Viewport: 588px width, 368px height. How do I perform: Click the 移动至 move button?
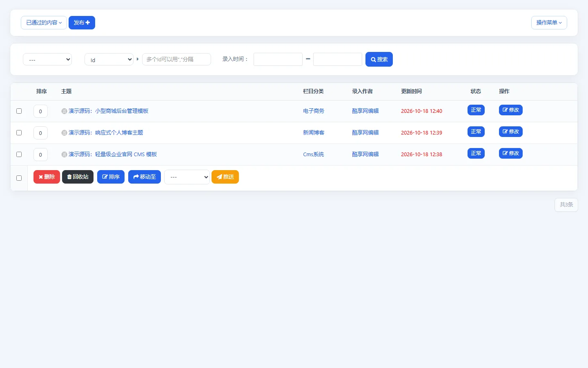coord(145,177)
